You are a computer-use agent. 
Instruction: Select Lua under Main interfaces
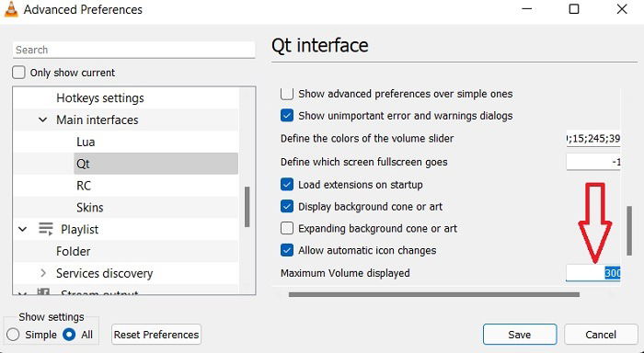click(86, 142)
